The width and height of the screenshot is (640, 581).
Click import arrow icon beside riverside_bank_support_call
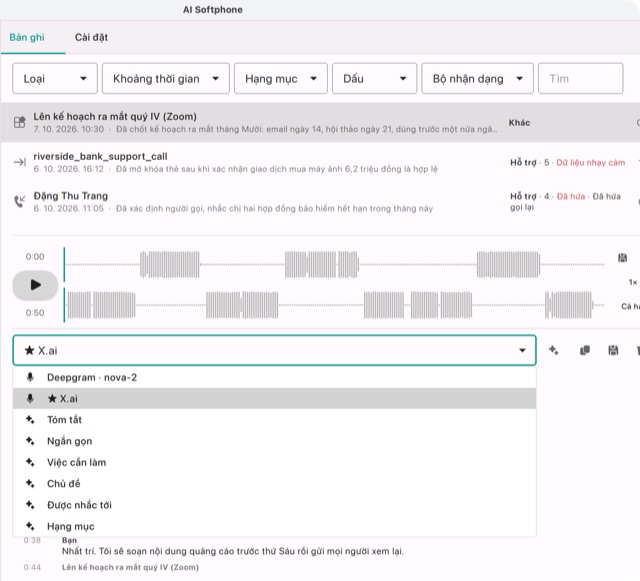[x=20, y=162]
